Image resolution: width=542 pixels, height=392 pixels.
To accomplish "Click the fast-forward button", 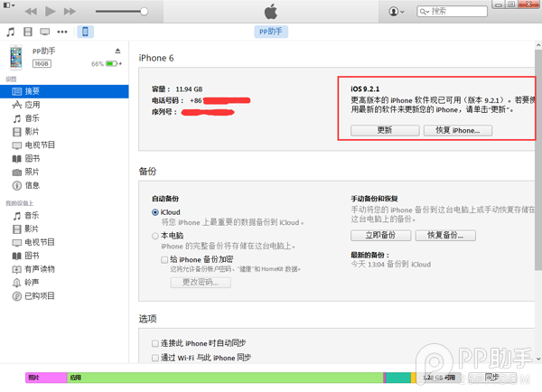I will coord(70,12).
